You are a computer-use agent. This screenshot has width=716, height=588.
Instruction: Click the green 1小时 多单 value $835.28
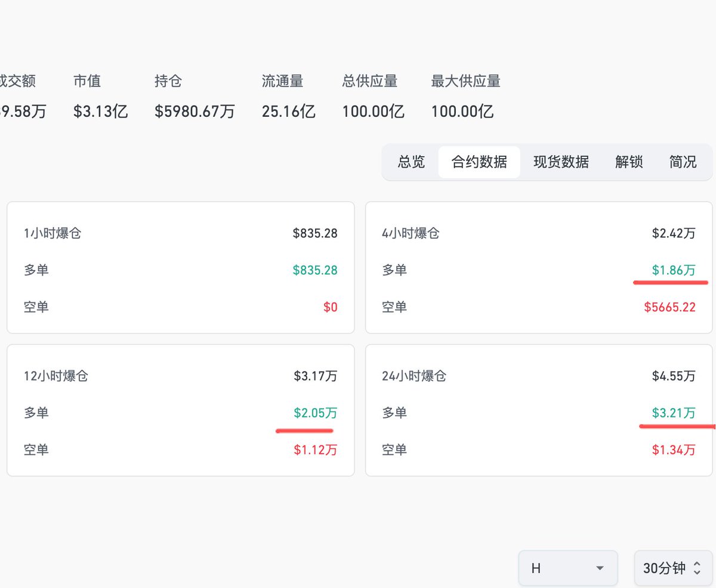coord(315,270)
